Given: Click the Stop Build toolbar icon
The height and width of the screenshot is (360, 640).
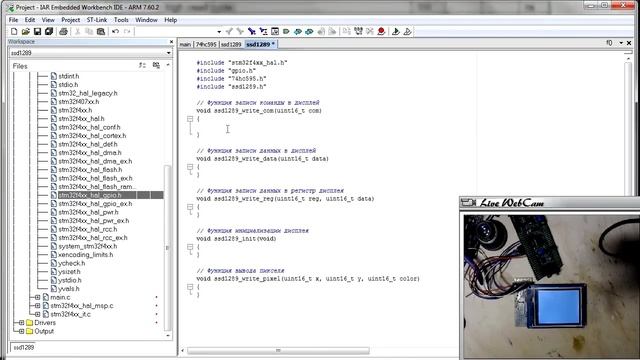Looking at the screenshot, I should point(370,31).
